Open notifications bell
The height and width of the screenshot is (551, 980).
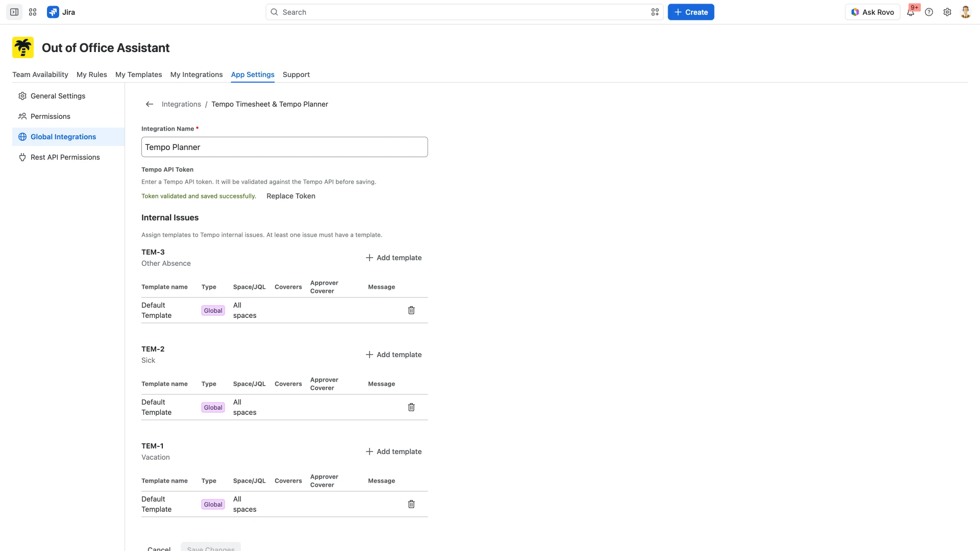911,12
